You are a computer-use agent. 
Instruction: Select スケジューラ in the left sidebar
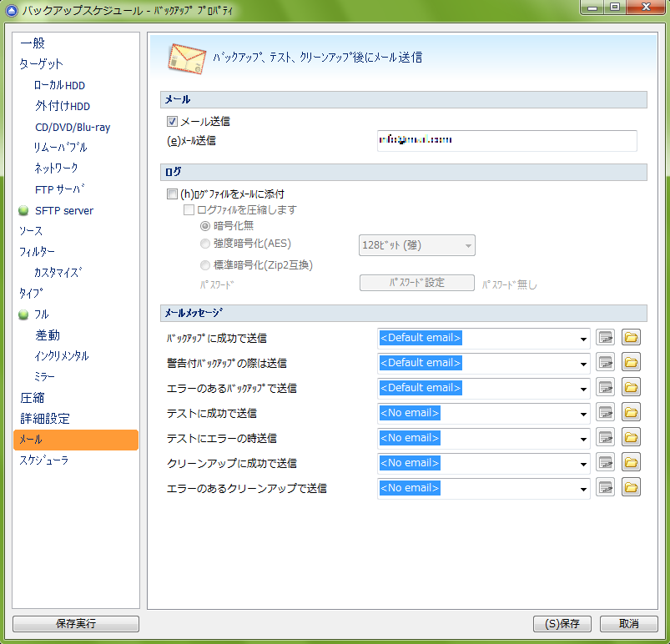pyautogui.click(x=44, y=460)
